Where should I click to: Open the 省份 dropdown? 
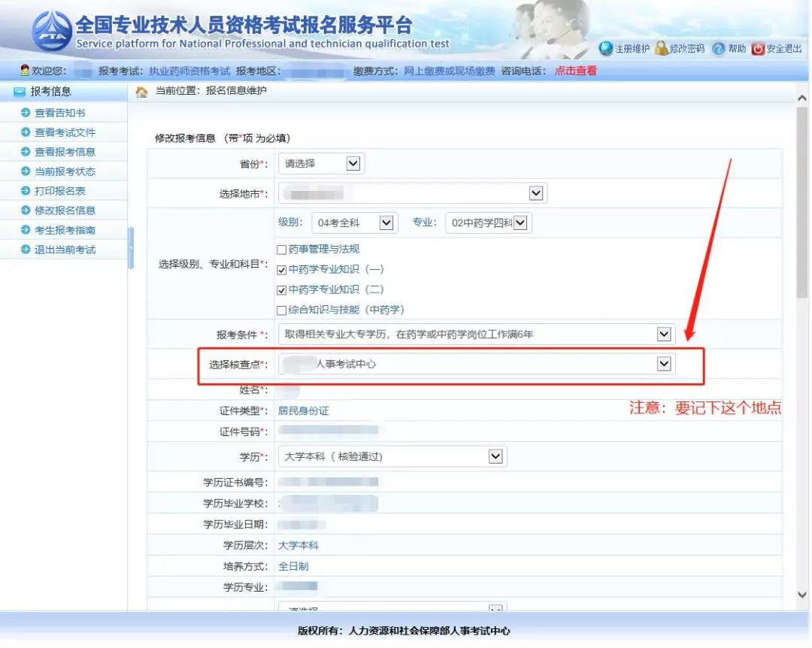click(x=321, y=164)
